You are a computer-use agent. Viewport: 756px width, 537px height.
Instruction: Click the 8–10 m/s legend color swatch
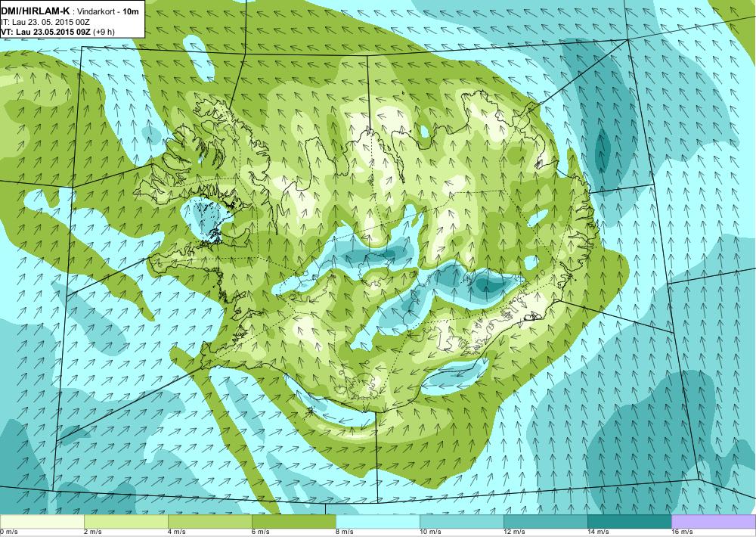pos(378,522)
